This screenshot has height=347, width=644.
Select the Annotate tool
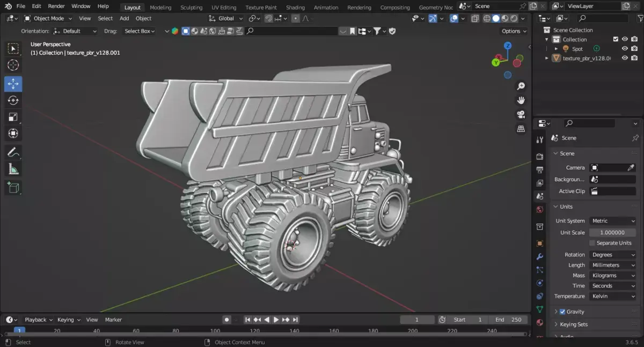click(13, 152)
